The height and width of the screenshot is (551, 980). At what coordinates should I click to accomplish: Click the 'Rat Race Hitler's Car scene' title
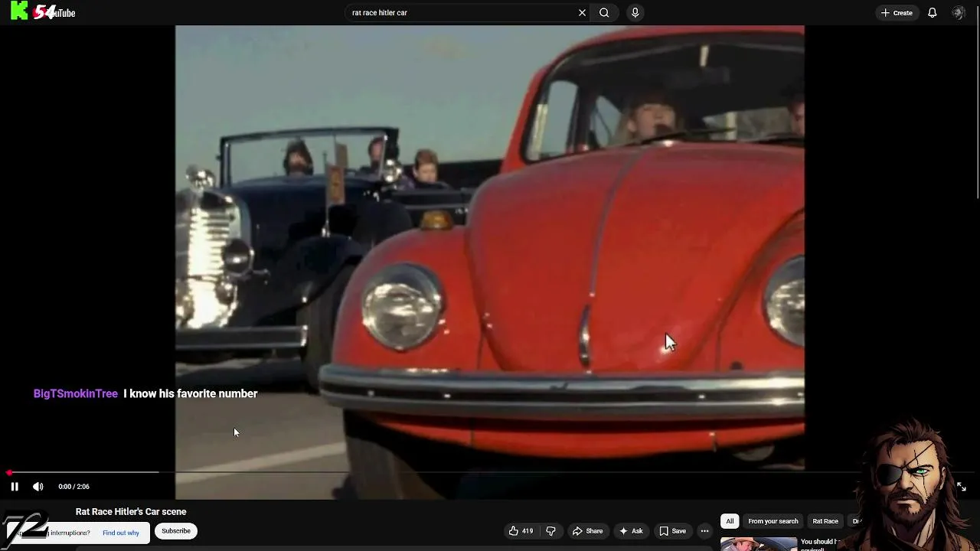(x=131, y=512)
